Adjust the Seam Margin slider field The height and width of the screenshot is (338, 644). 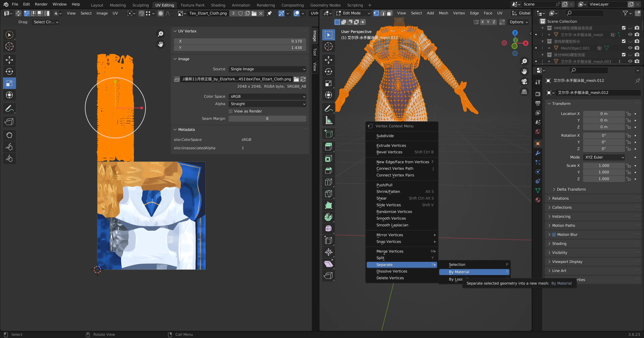point(267,119)
